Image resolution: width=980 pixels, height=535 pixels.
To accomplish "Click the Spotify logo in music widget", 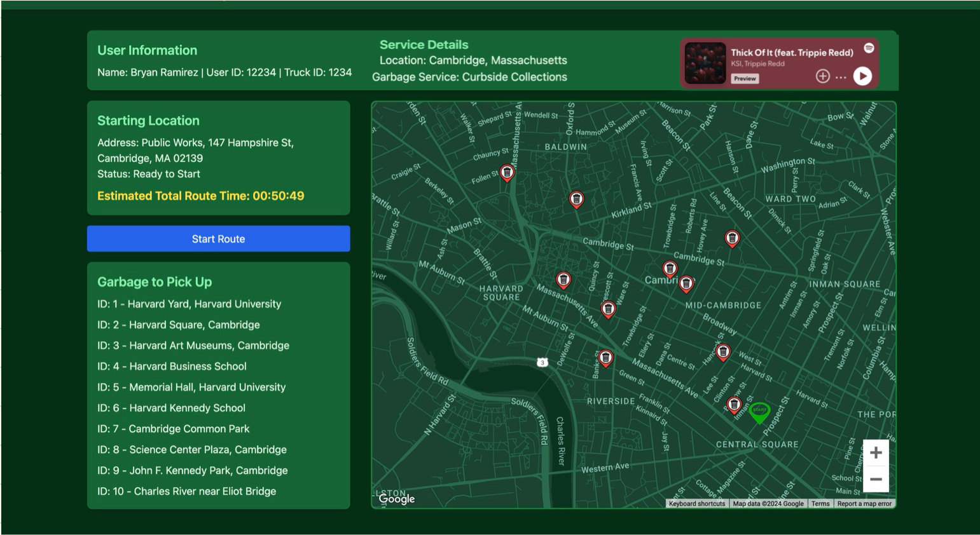I will 869,48.
